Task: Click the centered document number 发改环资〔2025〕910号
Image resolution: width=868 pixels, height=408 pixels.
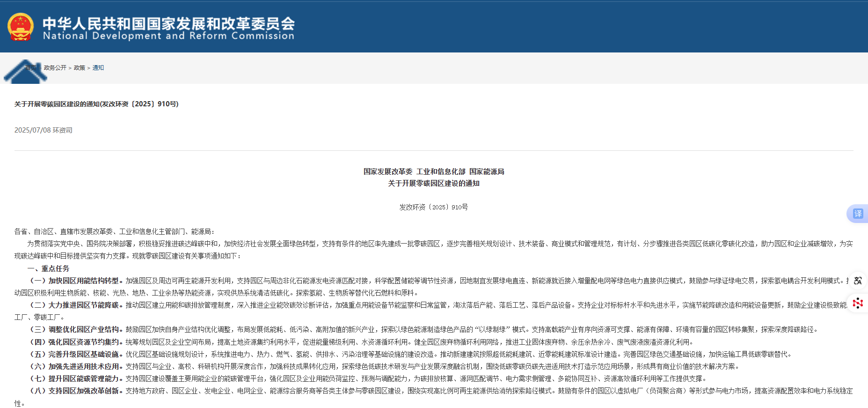Action: (x=434, y=207)
